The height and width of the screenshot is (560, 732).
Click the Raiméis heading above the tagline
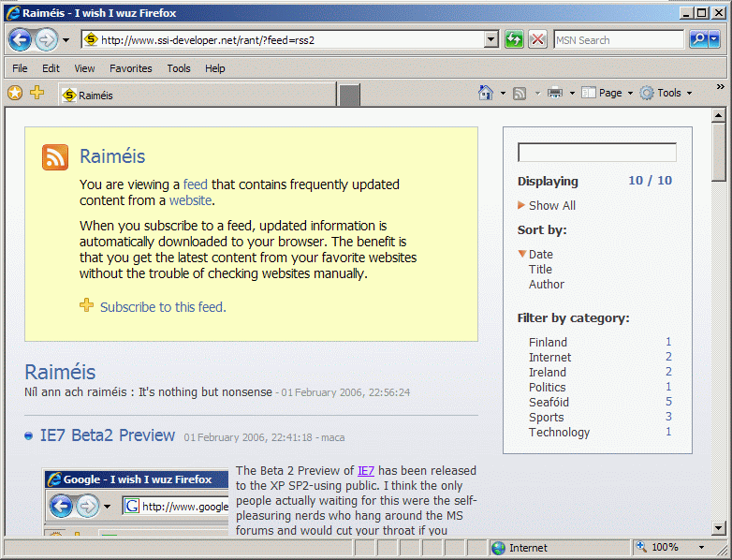pyautogui.click(x=60, y=373)
